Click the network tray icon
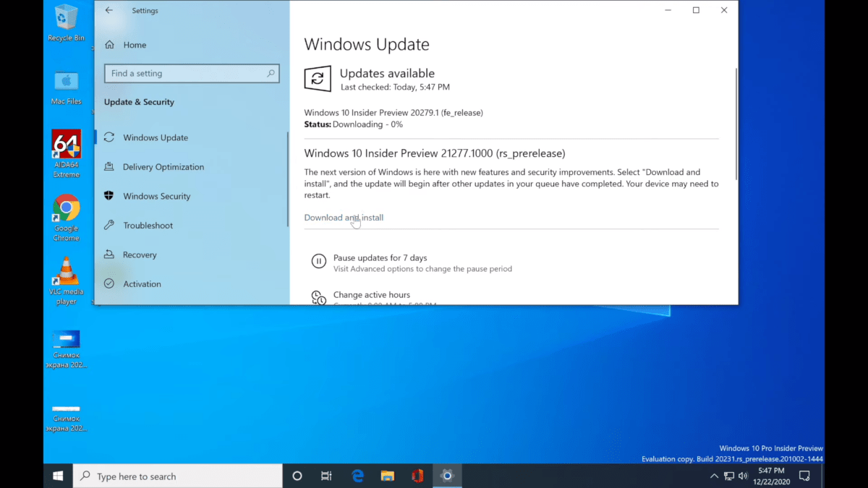 click(729, 476)
